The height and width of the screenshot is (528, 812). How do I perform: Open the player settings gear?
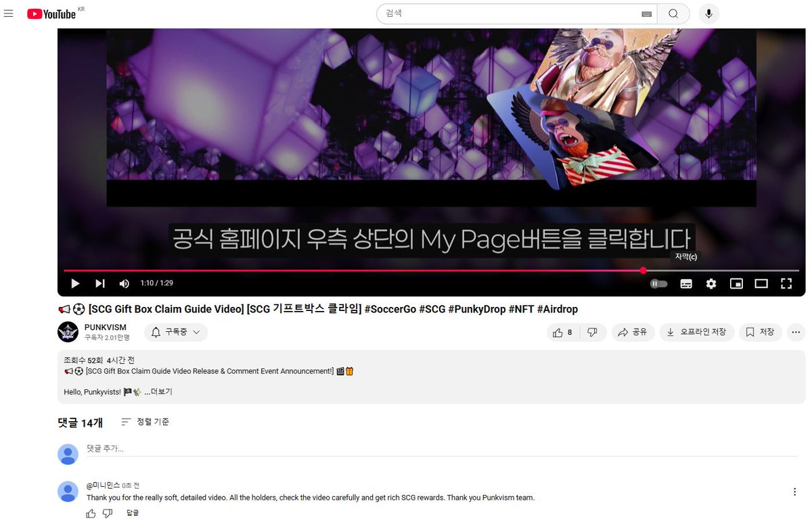click(x=711, y=284)
